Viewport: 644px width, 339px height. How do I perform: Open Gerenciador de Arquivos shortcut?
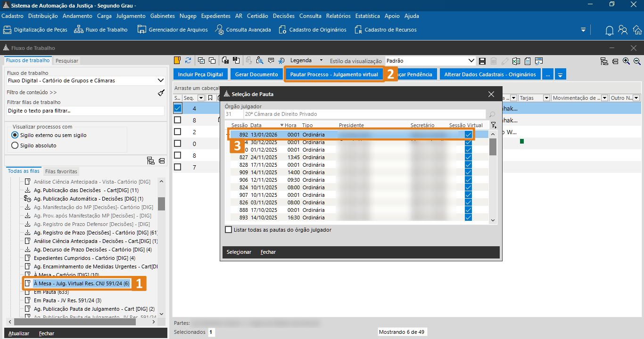(x=173, y=30)
